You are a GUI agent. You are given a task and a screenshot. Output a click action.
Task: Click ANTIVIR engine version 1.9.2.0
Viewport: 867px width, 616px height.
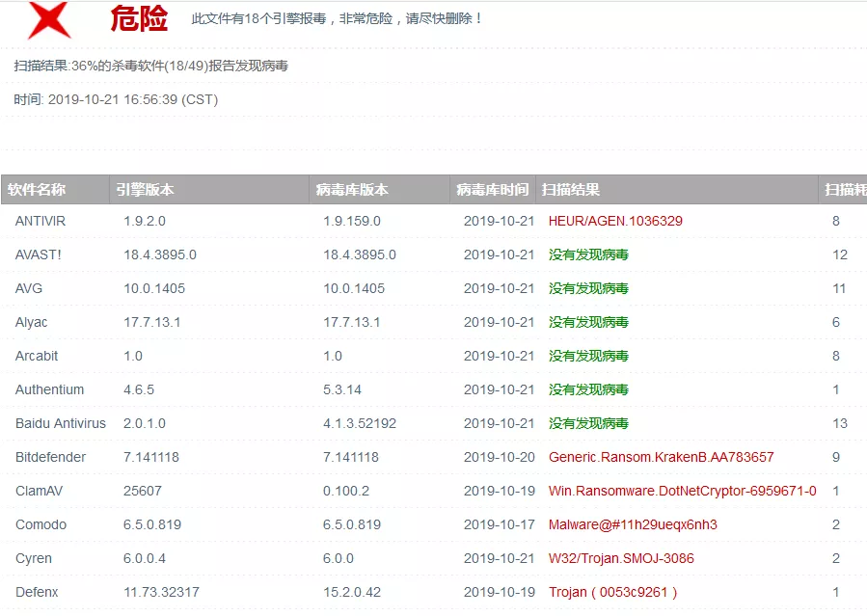(x=145, y=221)
